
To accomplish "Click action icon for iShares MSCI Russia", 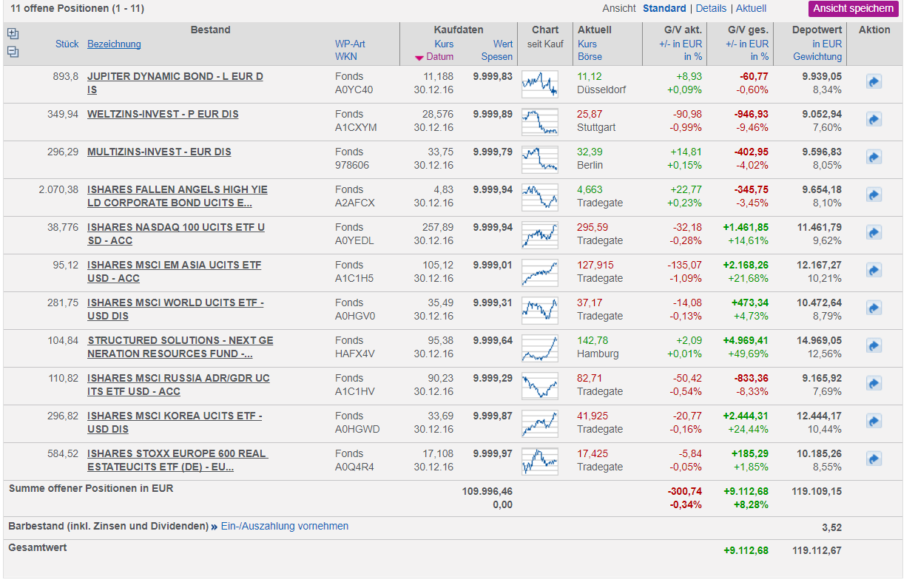I will pyautogui.click(x=874, y=383).
